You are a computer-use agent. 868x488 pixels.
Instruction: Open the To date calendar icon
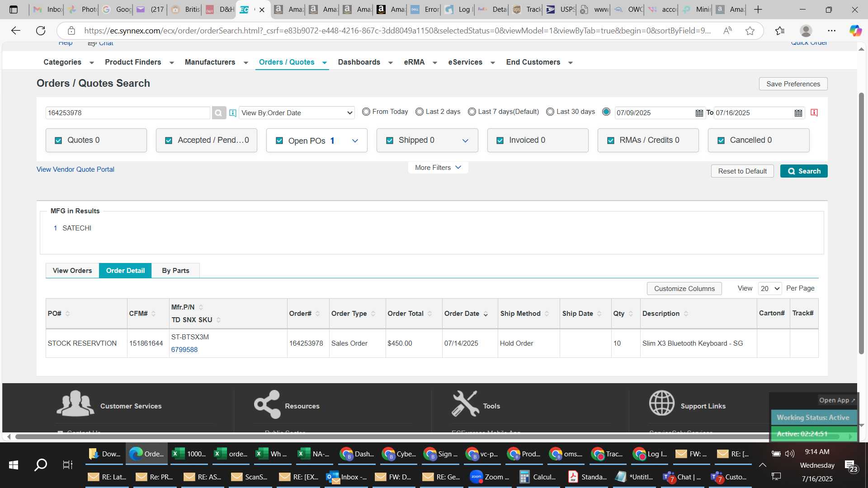(798, 113)
